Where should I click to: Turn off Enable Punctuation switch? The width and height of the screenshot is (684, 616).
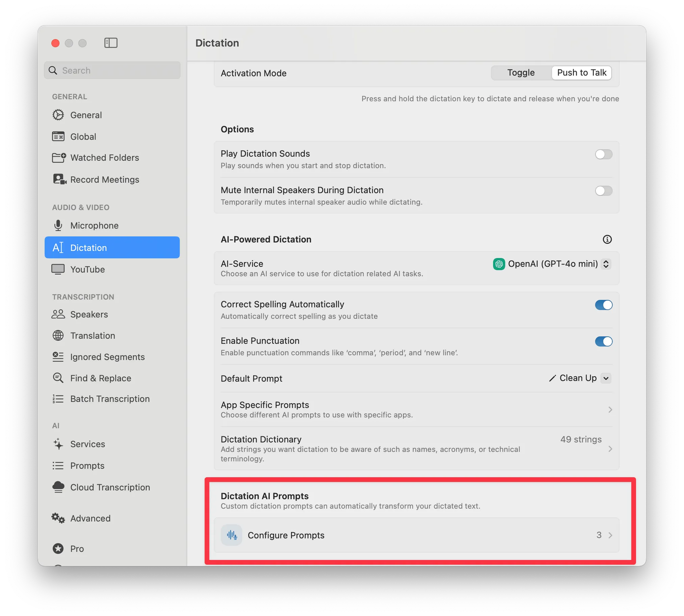[603, 342]
